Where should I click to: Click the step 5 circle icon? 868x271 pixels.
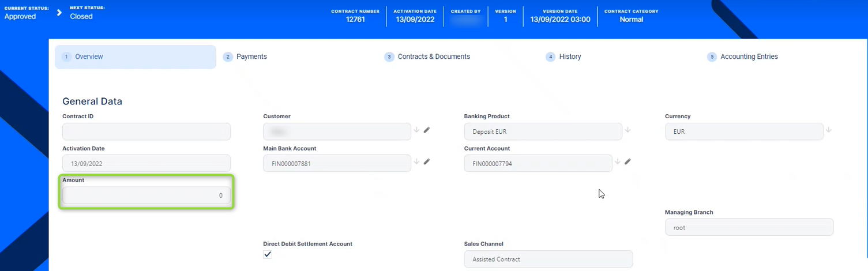712,57
